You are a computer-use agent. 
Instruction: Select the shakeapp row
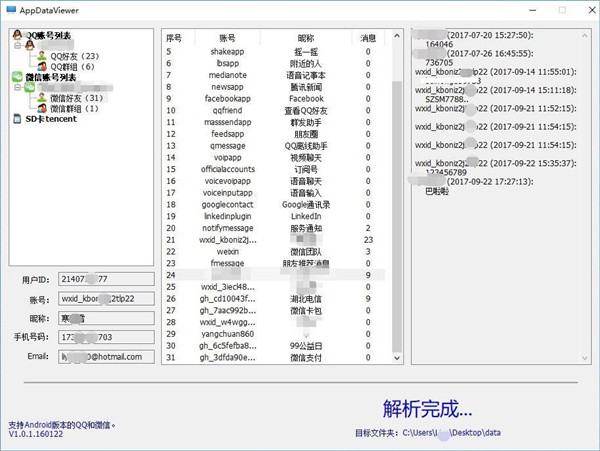click(274, 52)
